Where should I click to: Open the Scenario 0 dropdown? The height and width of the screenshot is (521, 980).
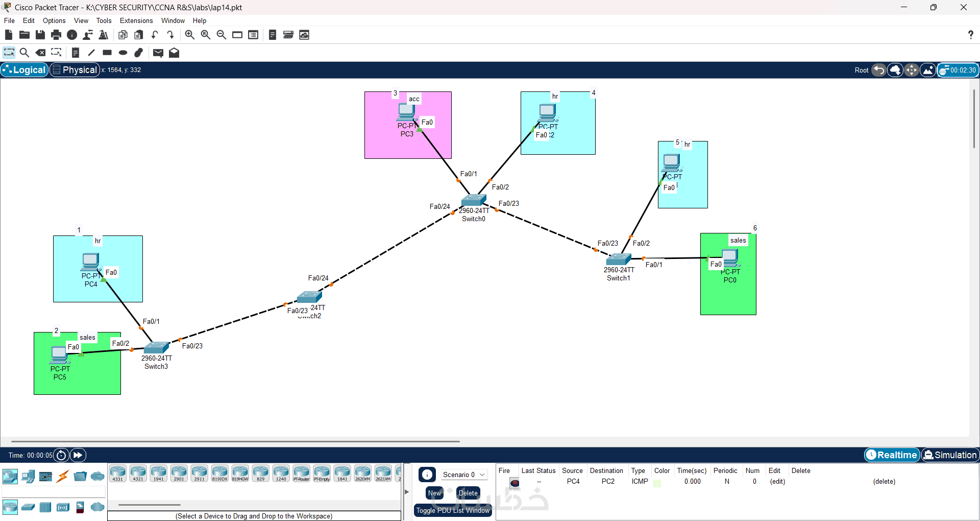(463, 475)
